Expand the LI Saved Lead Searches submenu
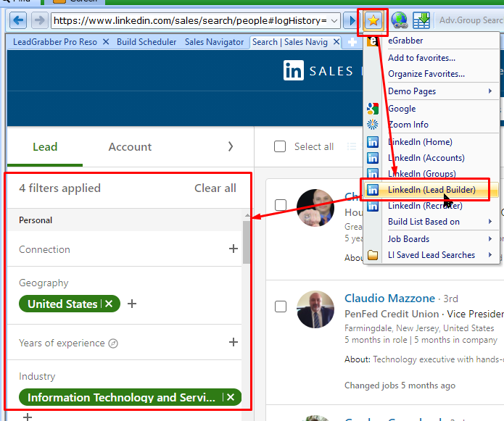This screenshot has height=421, width=504. click(x=490, y=255)
